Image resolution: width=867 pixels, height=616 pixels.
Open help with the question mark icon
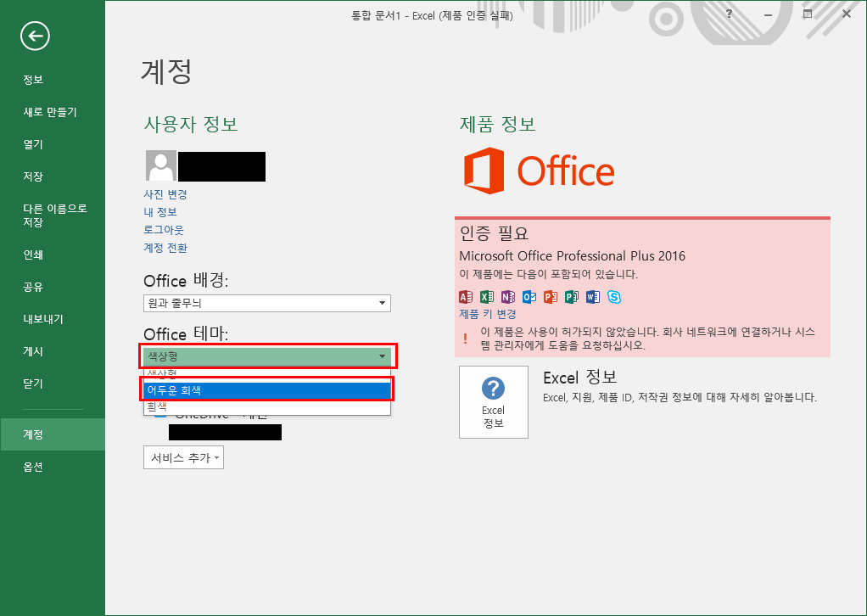coord(730,14)
